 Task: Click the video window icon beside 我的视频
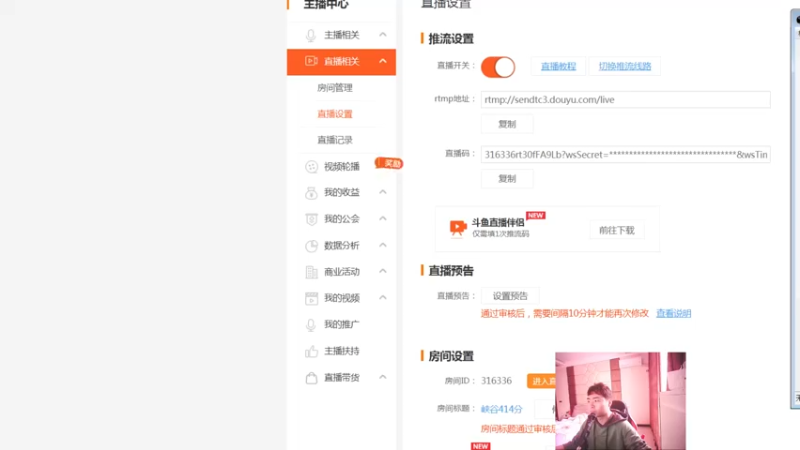tap(311, 298)
